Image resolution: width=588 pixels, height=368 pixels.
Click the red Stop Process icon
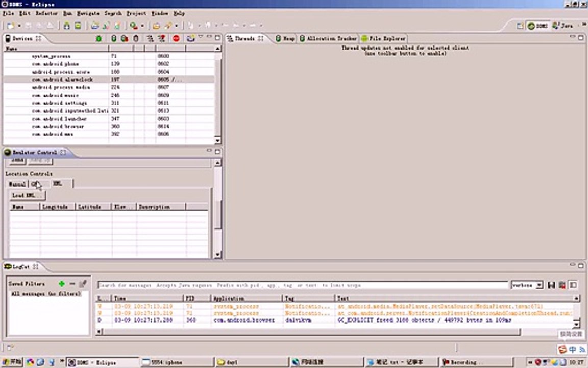[176, 38]
